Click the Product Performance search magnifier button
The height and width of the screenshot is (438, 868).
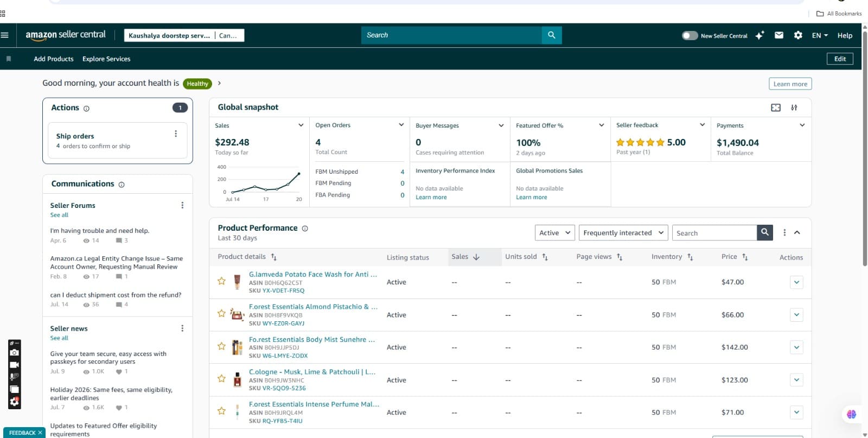click(x=765, y=232)
